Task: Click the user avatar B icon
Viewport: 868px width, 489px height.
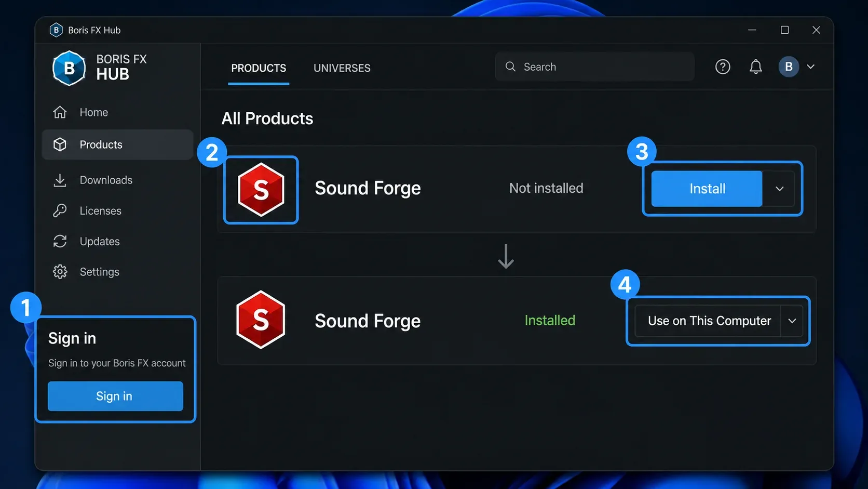Action: [x=789, y=67]
